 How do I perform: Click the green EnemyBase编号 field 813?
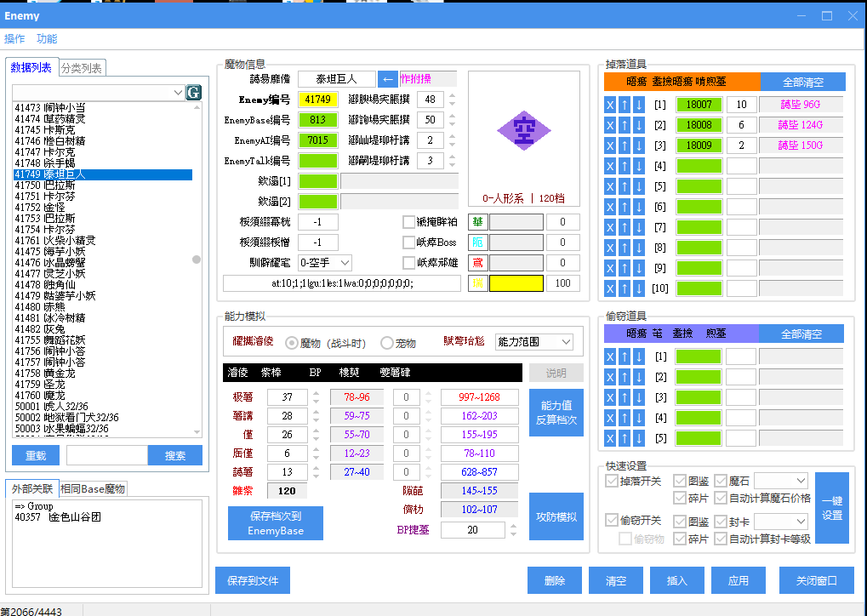pyautogui.click(x=318, y=120)
